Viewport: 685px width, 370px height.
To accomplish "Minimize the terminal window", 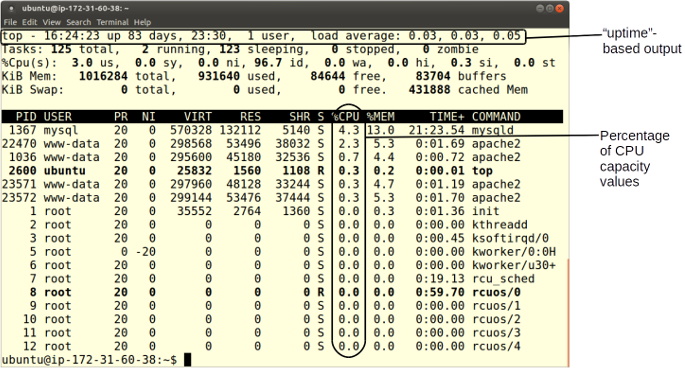I will pos(540,8).
